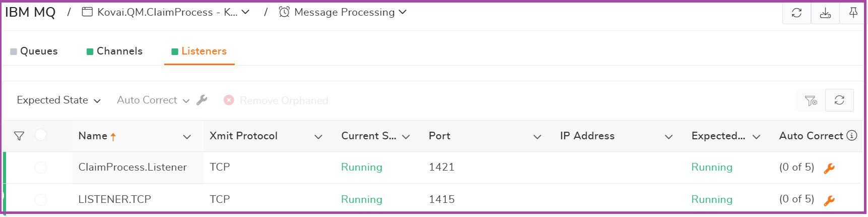
Task: Select the LISTENER.TCP row checkbox
Action: pos(41,200)
